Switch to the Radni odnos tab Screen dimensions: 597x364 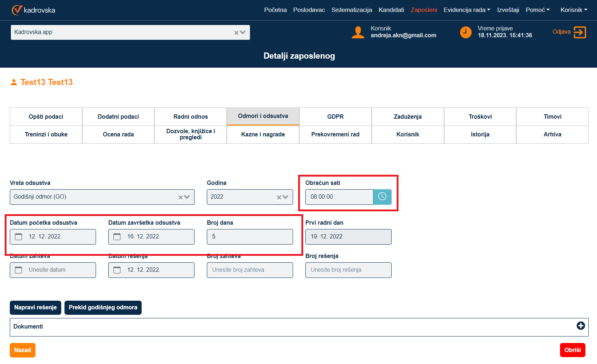click(x=191, y=117)
